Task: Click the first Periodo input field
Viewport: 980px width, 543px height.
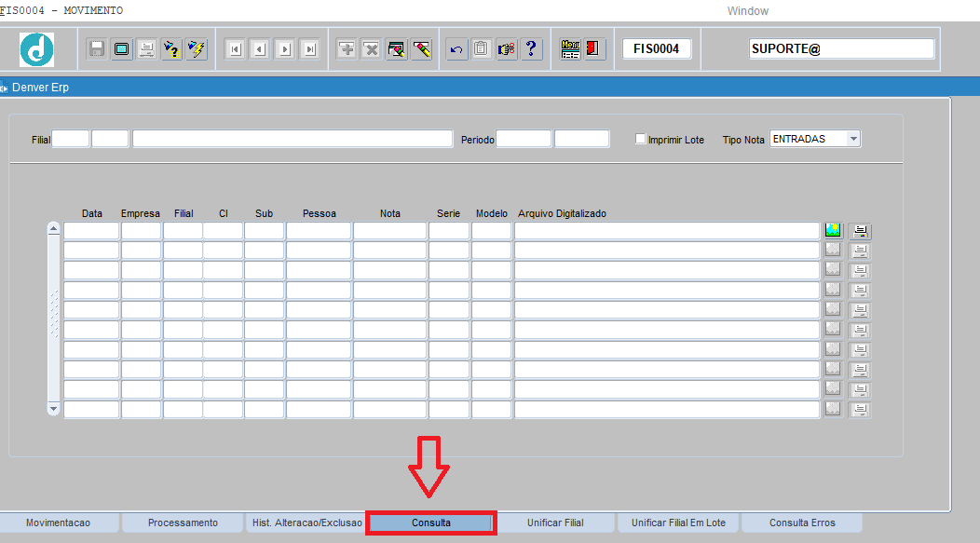Action: 524,139
